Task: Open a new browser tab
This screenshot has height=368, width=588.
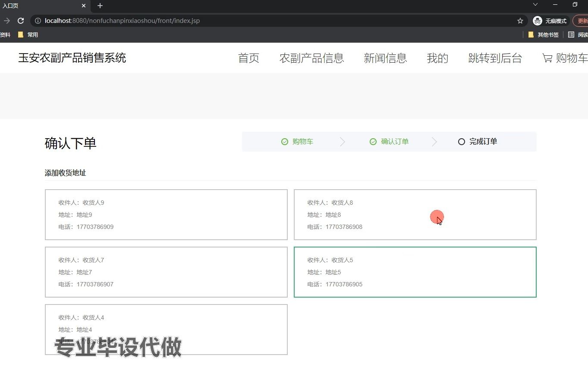Action: pyautogui.click(x=100, y=6)
